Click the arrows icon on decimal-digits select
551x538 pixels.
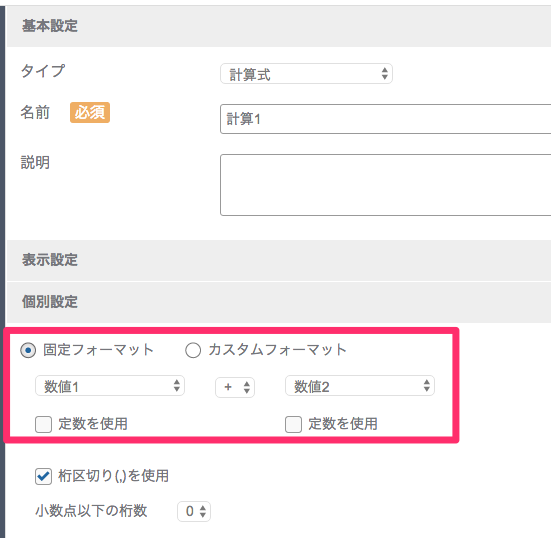pyautogui.click(x=203, y=511)
